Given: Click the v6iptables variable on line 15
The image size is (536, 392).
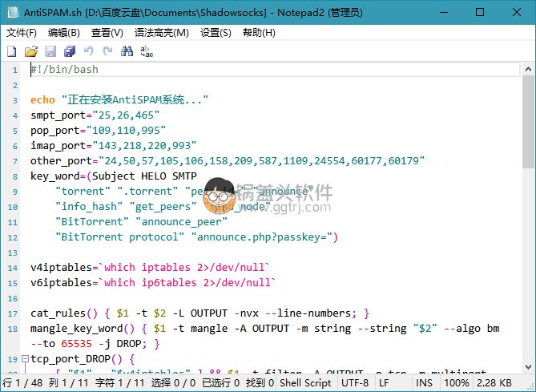Looking at the screenshot, I should [61, 282].
